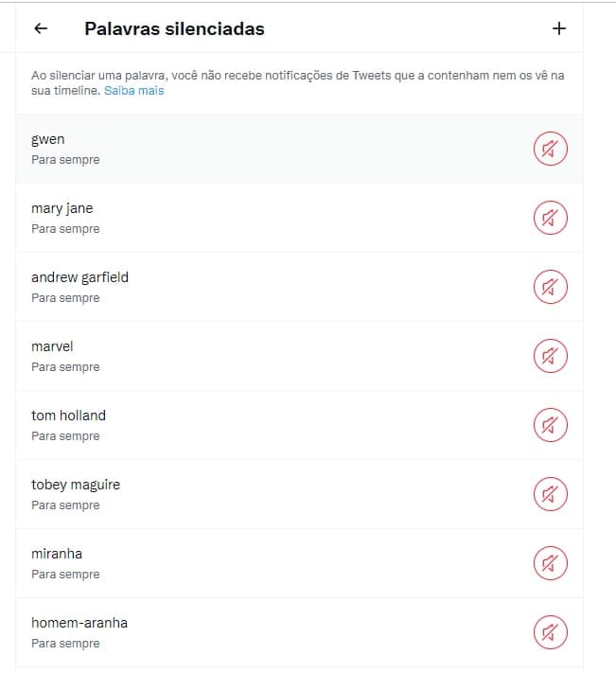Open the gwen muted word entry
Image resolution: width=616 pixels, height=673 pixels.
299,149
